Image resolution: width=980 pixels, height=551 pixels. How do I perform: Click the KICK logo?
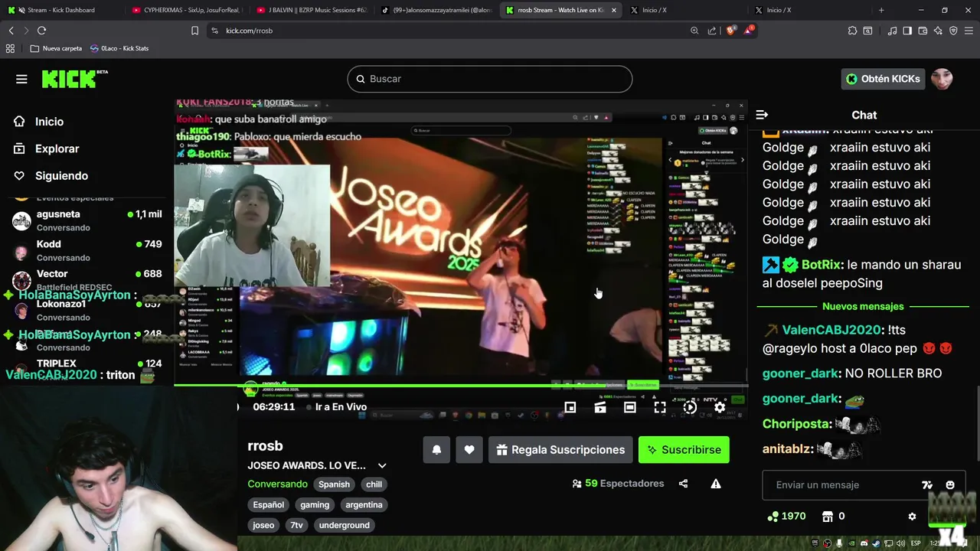click(74, 79)
